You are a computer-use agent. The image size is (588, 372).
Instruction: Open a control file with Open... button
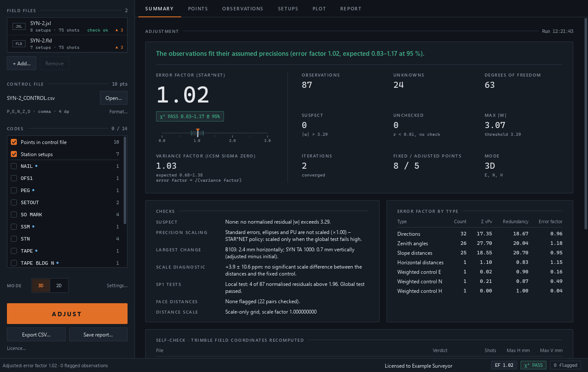[114, 98]
